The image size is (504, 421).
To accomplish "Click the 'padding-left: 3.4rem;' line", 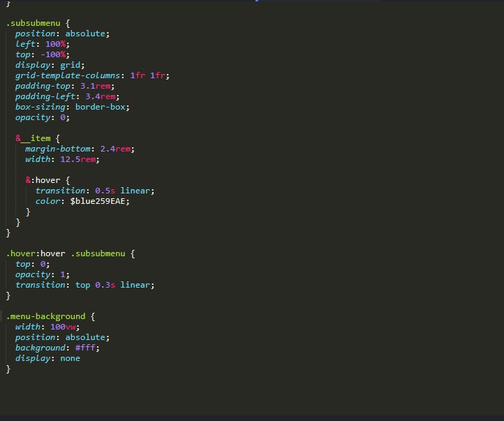I will click(x=67, y=96).
